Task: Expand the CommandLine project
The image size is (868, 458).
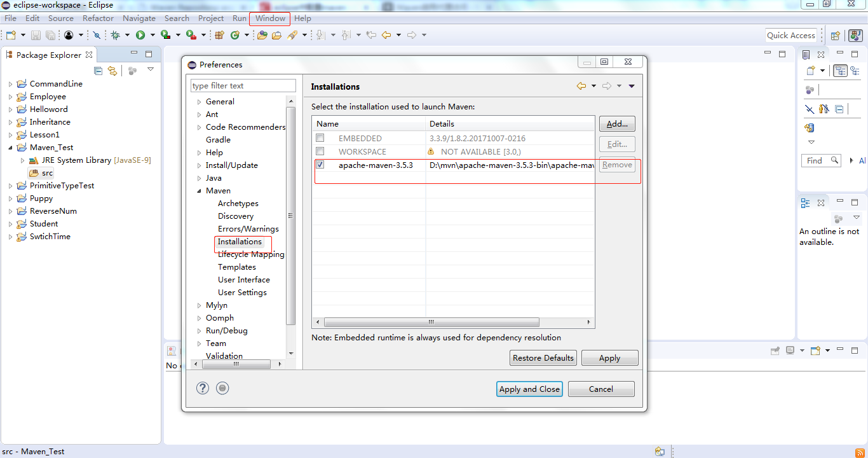Action: click(10, 84)
